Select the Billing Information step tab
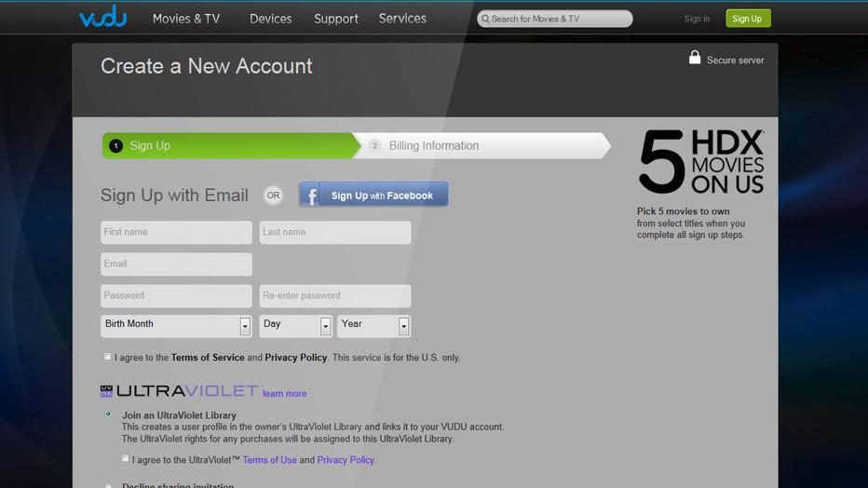 pyautogui.click(x=483, y=145)
